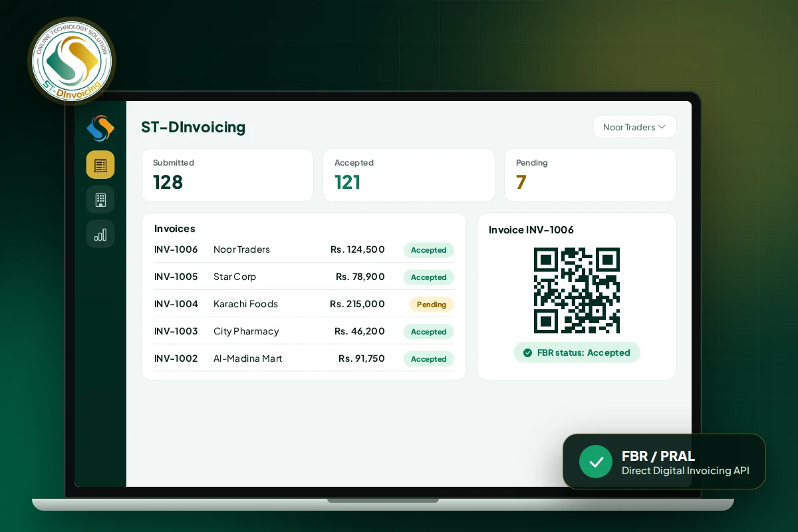Image resolution: width=798 pixels, height=532 pixels.
Task: Click the Accepted badge for Star Corp
Action: [x=428, y=277]
